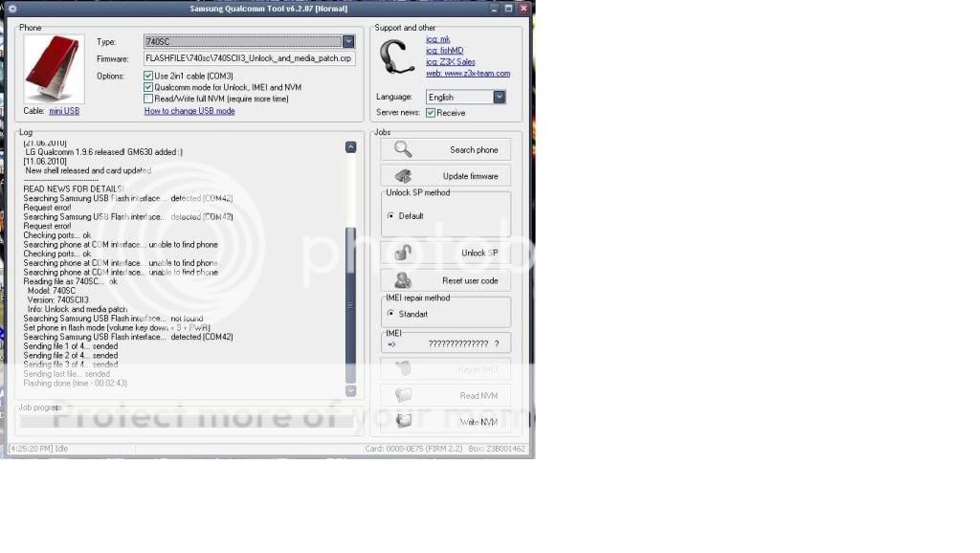Expand the Language dropdown

[499, 97]
